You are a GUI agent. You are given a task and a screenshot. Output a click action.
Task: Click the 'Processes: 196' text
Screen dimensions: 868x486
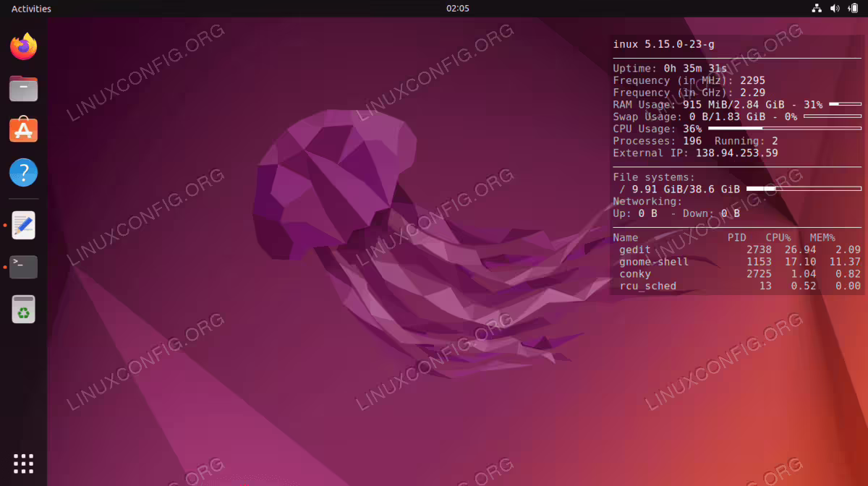pyautogui.click(x=657, y=141)
